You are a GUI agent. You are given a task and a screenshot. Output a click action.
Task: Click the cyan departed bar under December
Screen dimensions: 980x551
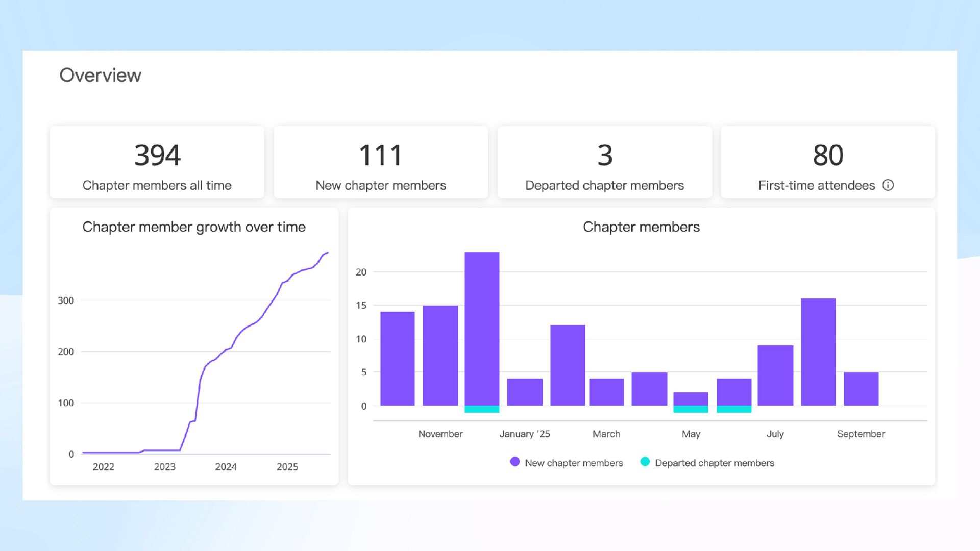[482, 409]
